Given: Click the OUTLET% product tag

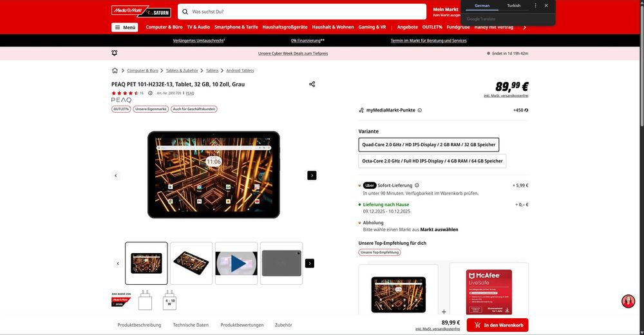Looking at the screenshot, I should 121,110.
